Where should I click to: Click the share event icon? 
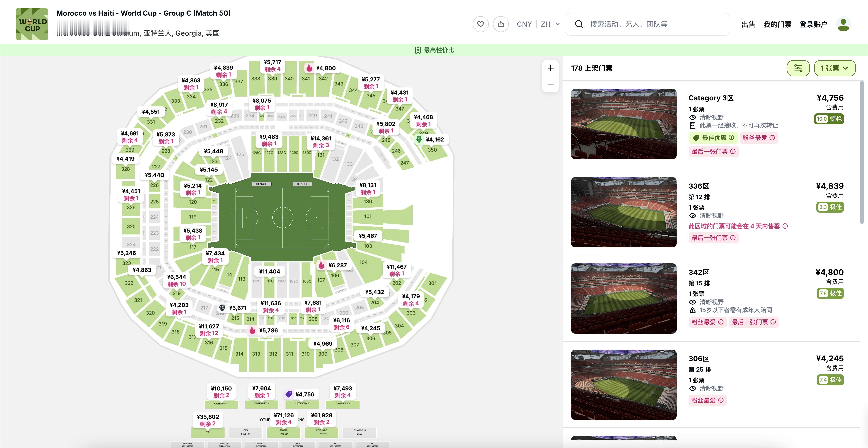501,24
